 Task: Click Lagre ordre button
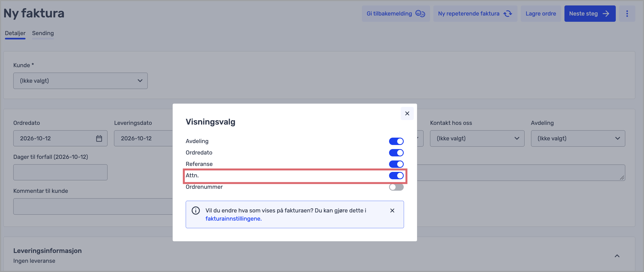541,14
